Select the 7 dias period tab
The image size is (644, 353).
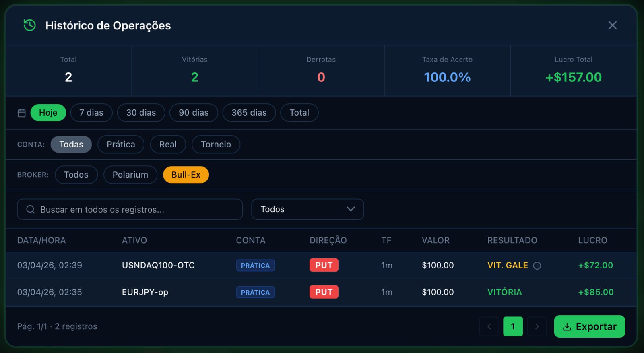click(91, 113)
